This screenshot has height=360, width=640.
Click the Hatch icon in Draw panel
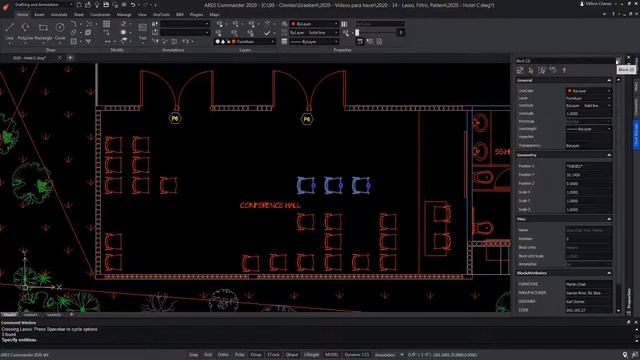(x=74, y=41)
